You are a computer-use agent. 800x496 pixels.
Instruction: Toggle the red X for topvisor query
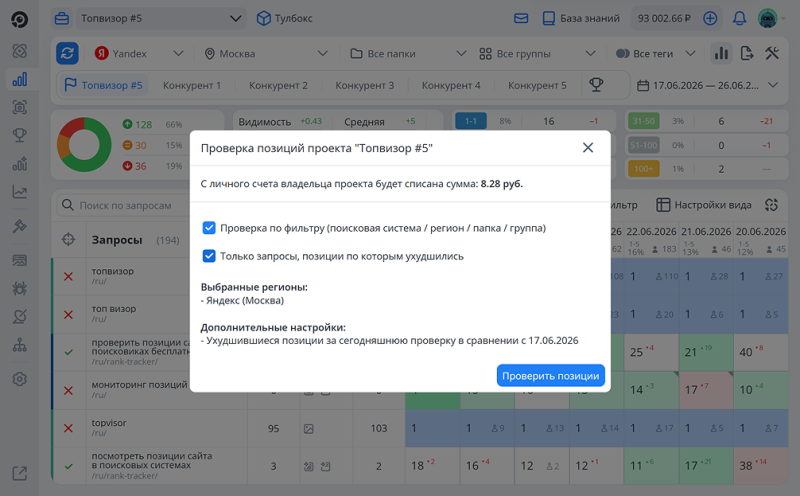[68, 428]
